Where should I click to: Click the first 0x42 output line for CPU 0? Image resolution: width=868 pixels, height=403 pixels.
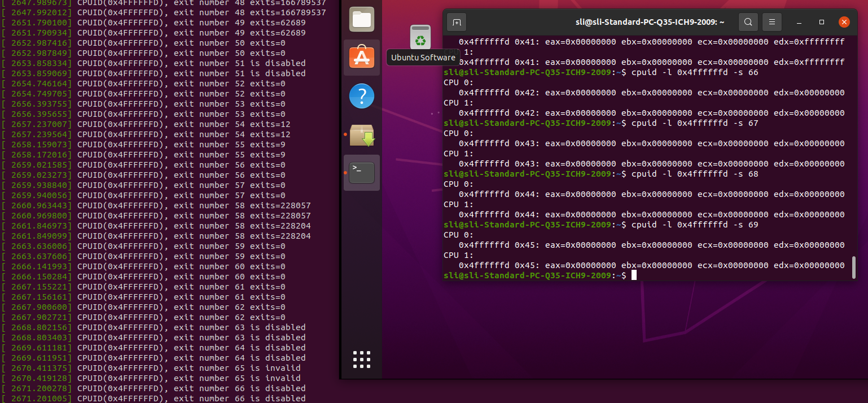(652, 93)
